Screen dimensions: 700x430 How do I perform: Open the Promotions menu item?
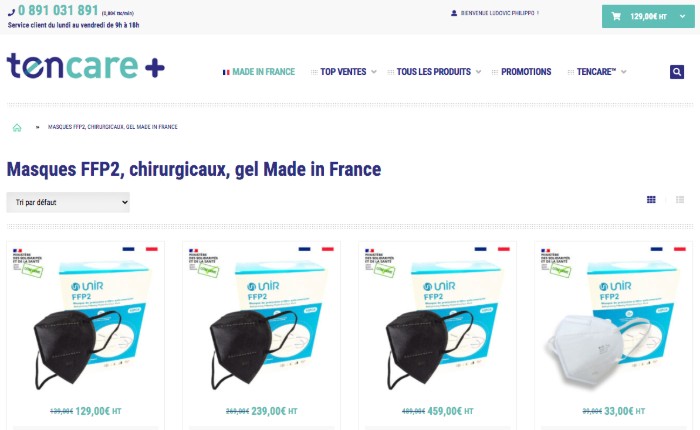coord(526,72)
